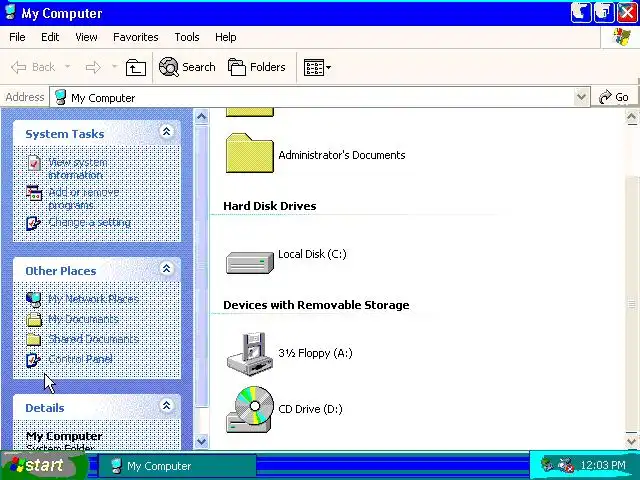The image size is (640, 480).
Task: Open My Network Places link
Action: 93,299
